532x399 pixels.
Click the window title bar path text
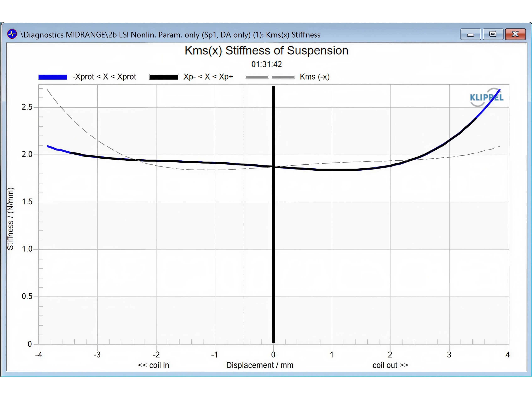171,35
